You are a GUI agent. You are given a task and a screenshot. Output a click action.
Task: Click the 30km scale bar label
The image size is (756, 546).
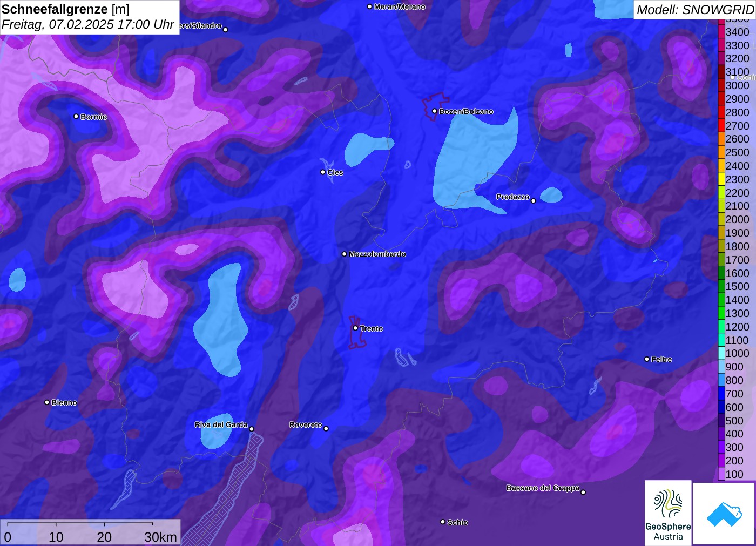coord(160,537)
